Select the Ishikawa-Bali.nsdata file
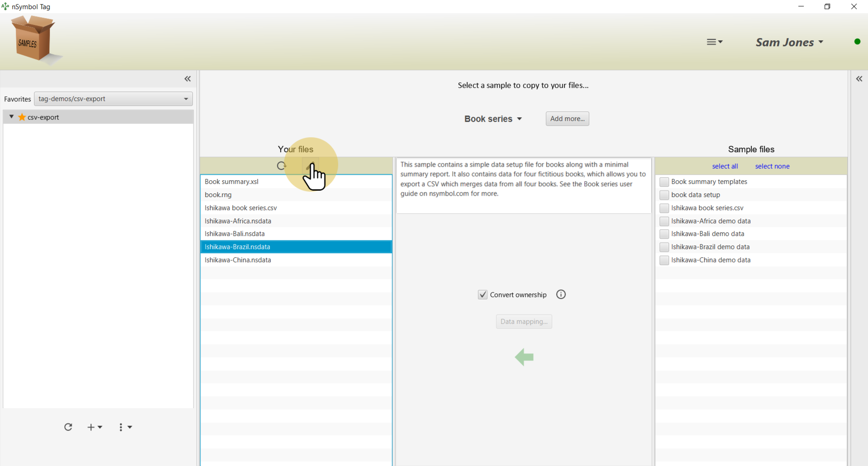Viewport: 868px width, 466px height. 296,234
